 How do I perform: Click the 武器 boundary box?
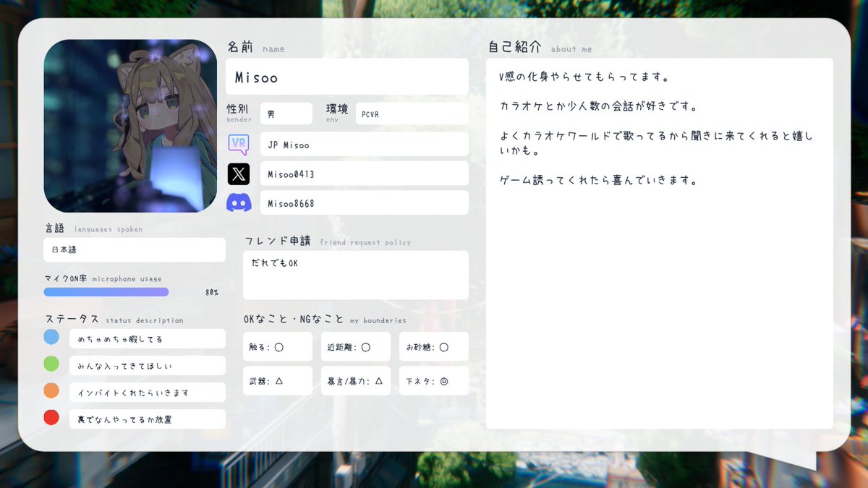278,381
